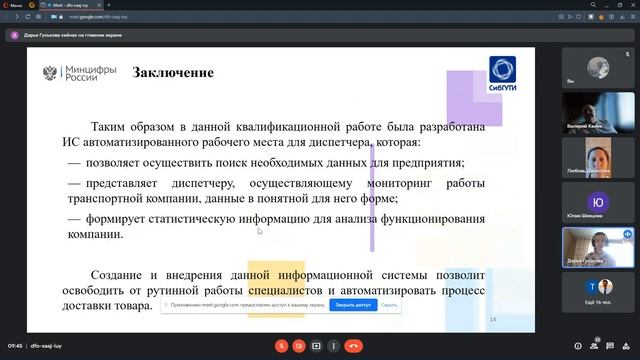Select Любовь's video tile
The width and height of the screenshot is (640, 360).
598,158
